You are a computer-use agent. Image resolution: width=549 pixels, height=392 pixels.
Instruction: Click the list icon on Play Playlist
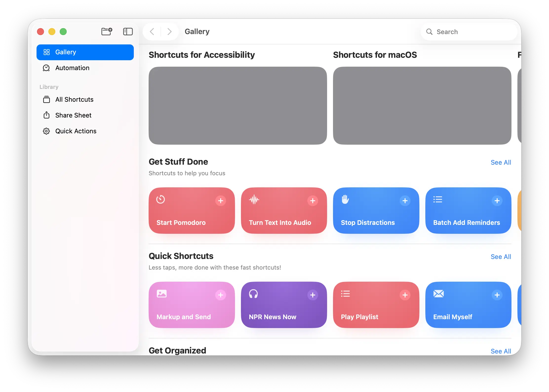345,294
